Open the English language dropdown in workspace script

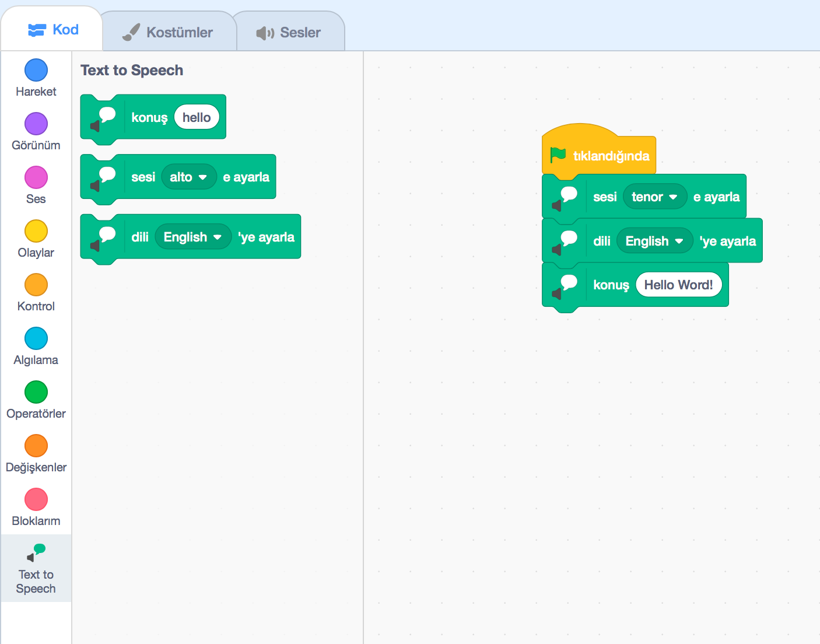(655, 241)
